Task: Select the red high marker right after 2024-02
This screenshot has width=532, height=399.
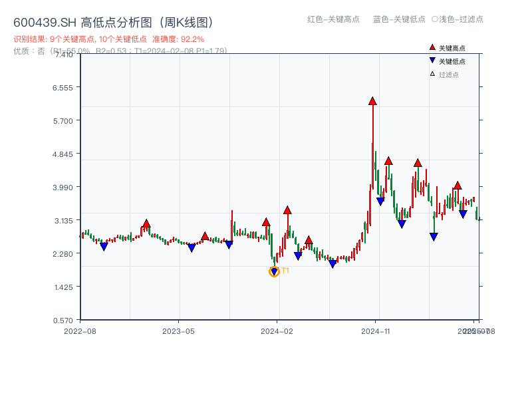Action: tap(287, 210)
